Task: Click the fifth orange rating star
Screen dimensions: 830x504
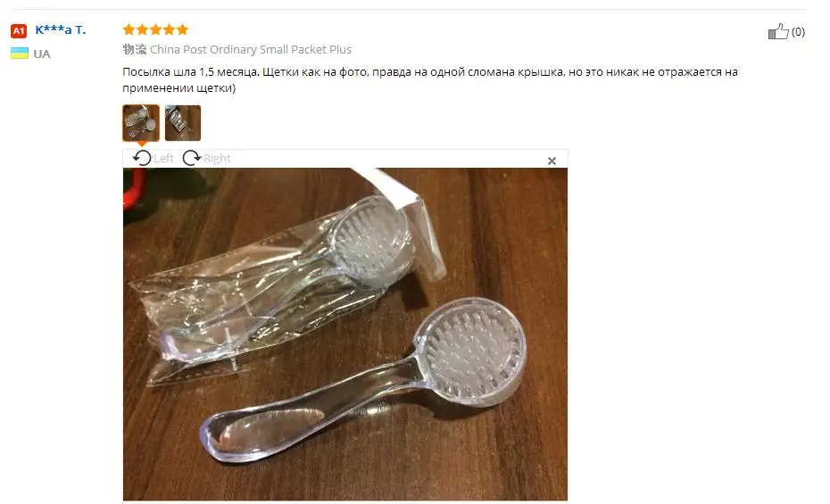Action: [x=183, y=29]
